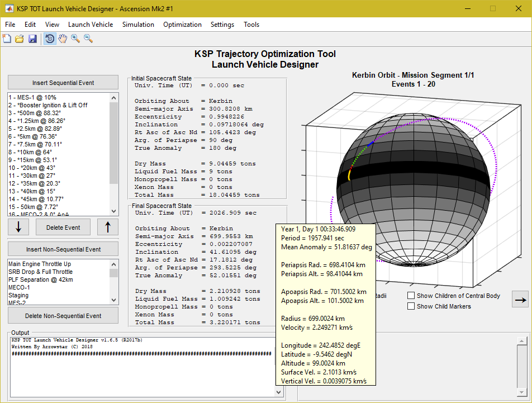
Task: Click the event list scrollbar thumb
Action: tap(113, 143)
